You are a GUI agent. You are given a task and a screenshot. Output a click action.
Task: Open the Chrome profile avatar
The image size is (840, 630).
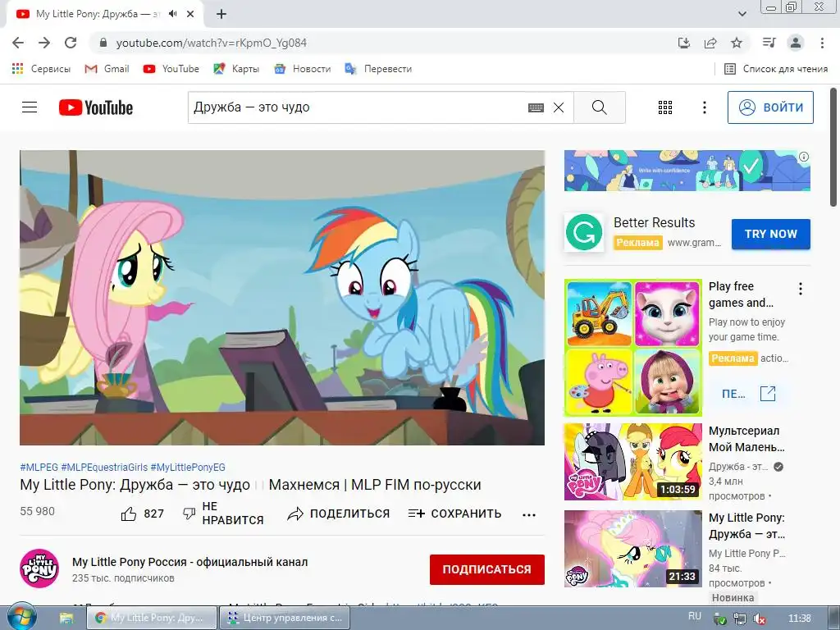[796, 43]
